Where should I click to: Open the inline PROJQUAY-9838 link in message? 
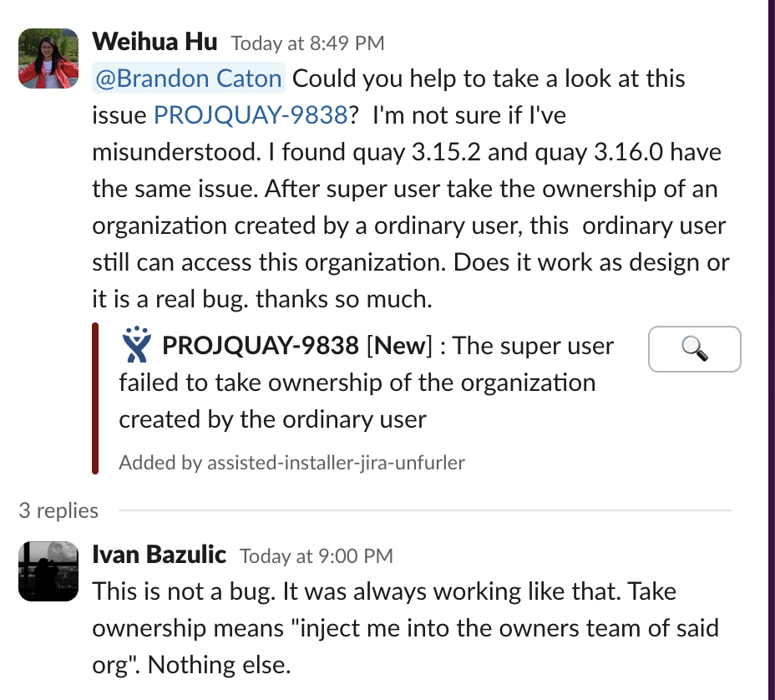pos(251,116)
